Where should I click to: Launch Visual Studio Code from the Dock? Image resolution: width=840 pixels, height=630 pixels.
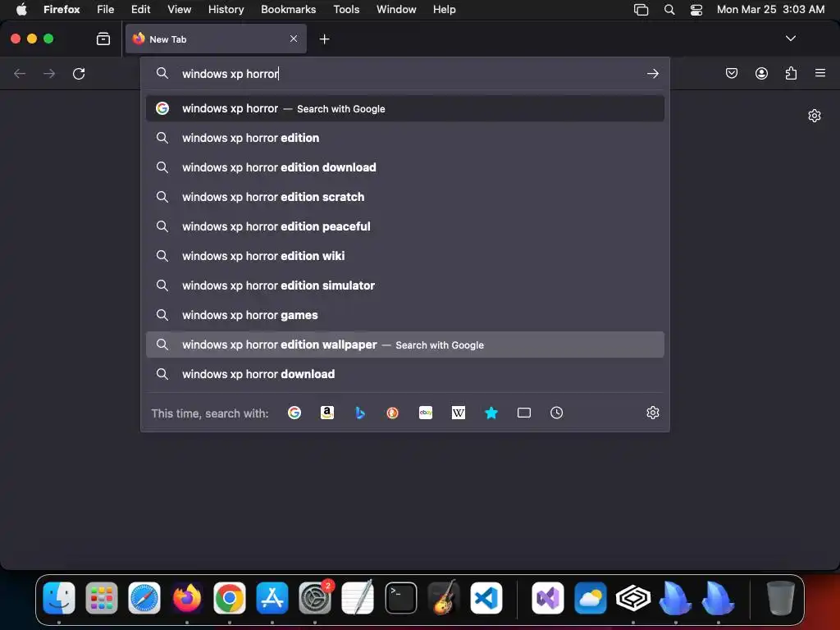coord(486,597)
